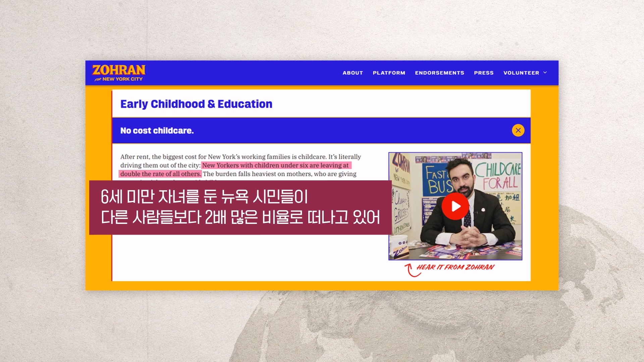Select the Volunteer nav label

(x=521, y=73)
